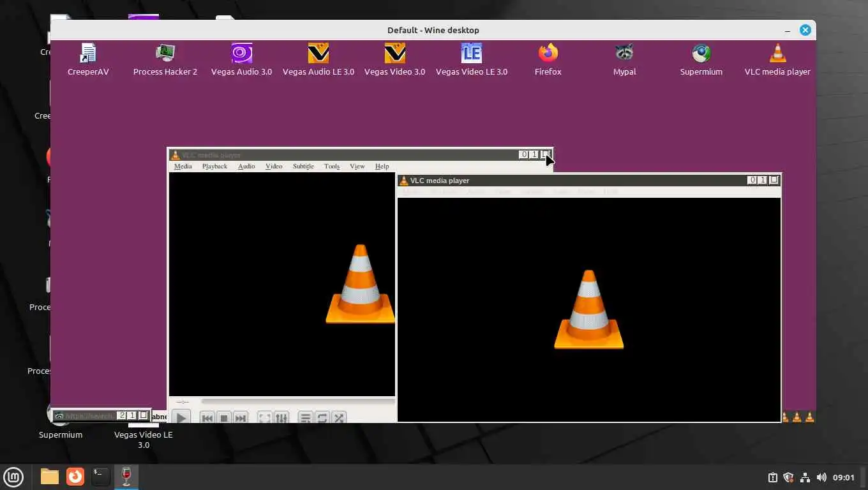This screenshot has width=868, height=490.
Task: Select the Wine desktop taskbar entry
Action: (126, 477)
